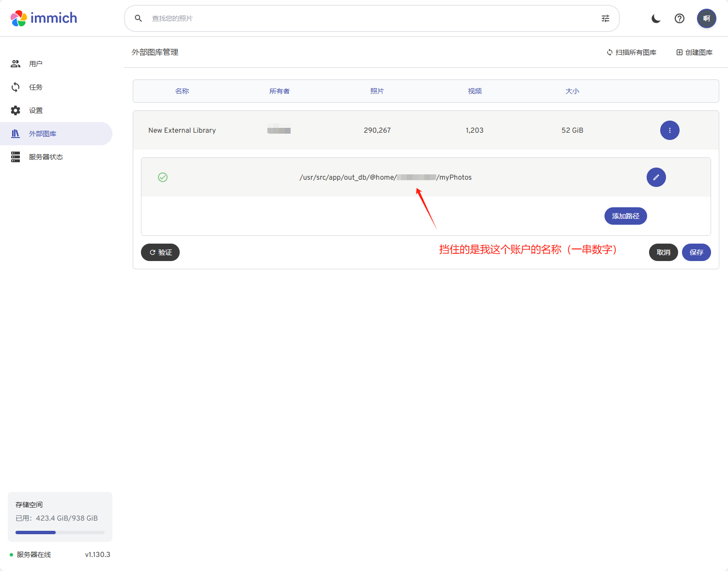Toggle dark mode with the moon icon
This screenshot has height=571, width=728.
pyautogui.click(x=656, y=18)
